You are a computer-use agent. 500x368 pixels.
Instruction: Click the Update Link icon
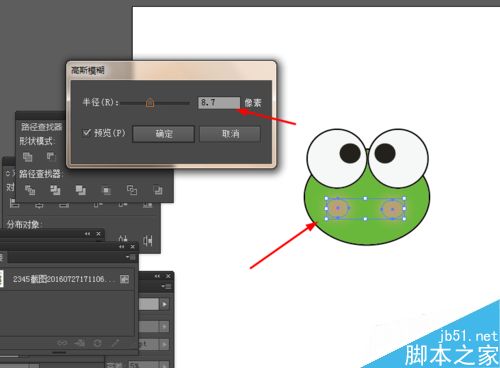[97, 343]
